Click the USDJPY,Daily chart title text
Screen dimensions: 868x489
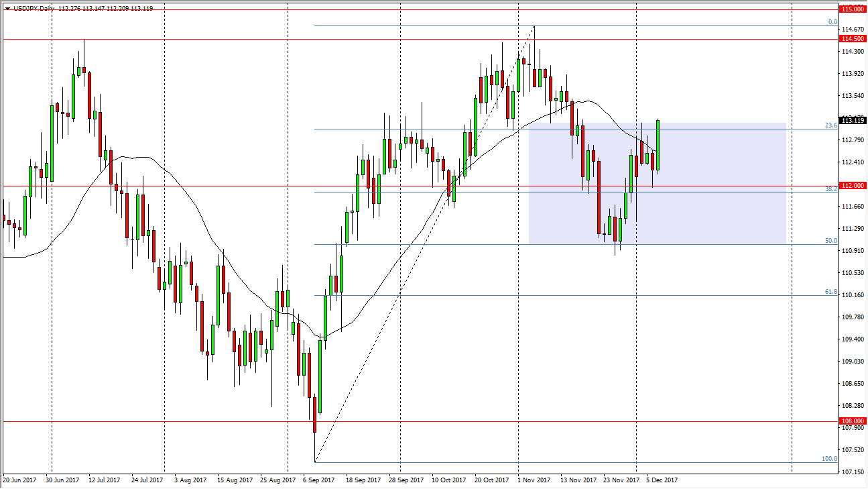(34, 8)
